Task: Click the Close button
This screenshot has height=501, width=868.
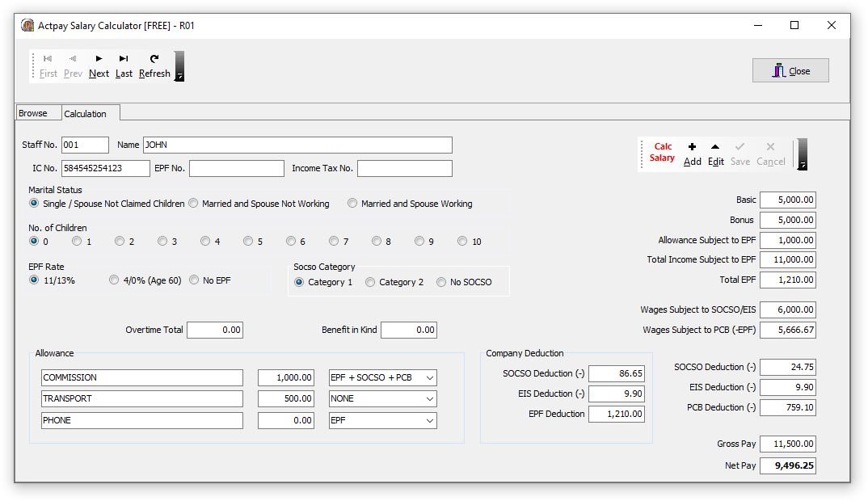Action: coord(790,71)
